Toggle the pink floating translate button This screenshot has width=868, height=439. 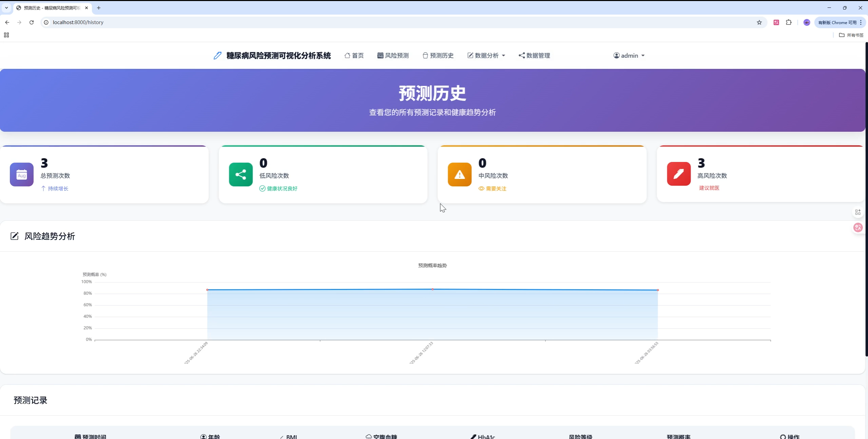(858, 227)
